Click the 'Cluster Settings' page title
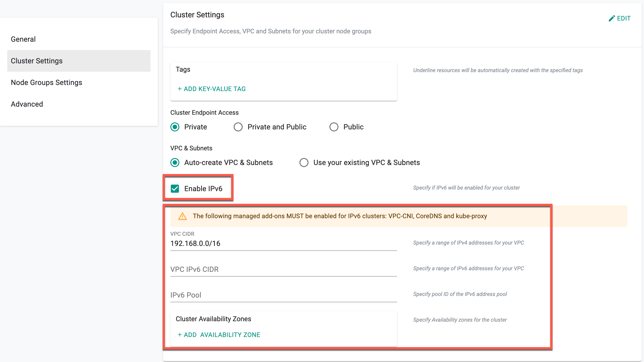 [197, 15]
